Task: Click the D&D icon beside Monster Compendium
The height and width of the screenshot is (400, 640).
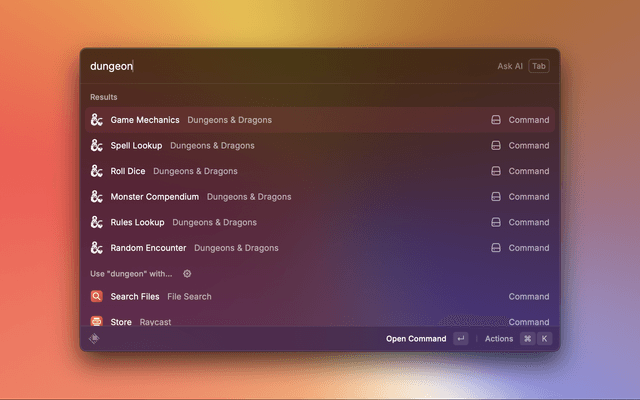Action: click(97, 197)
